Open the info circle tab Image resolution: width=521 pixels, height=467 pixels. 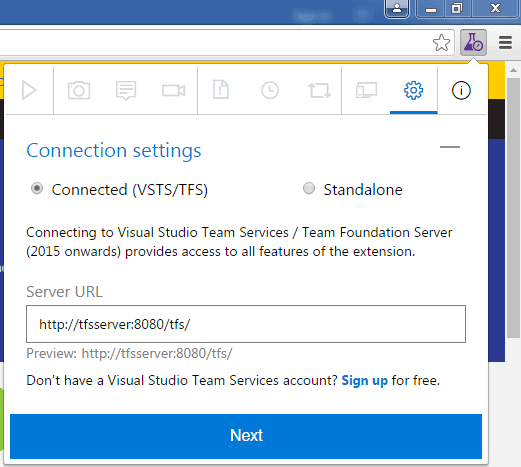[x=461, y=90]
